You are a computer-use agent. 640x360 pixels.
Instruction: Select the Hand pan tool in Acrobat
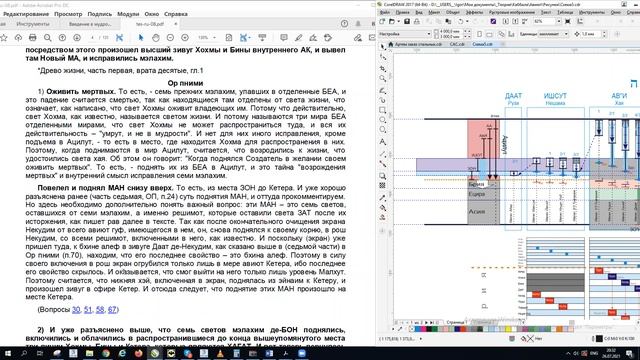(156, 38)
